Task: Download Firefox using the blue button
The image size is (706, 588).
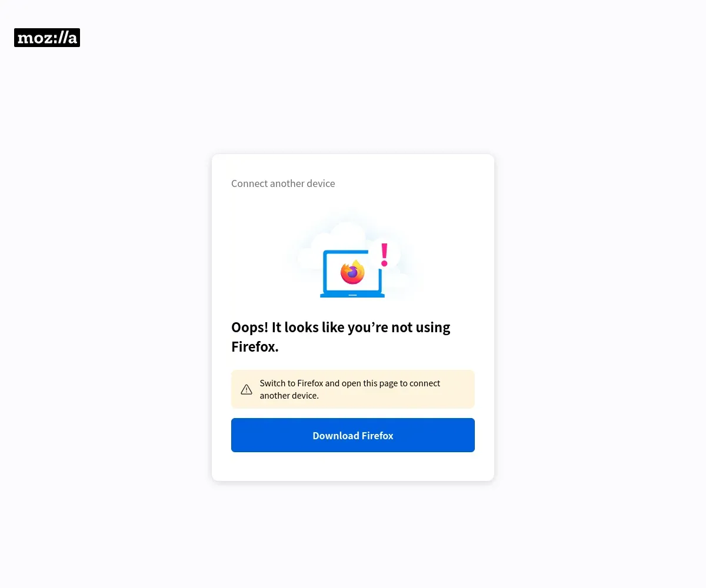Action: pos(353,435)
